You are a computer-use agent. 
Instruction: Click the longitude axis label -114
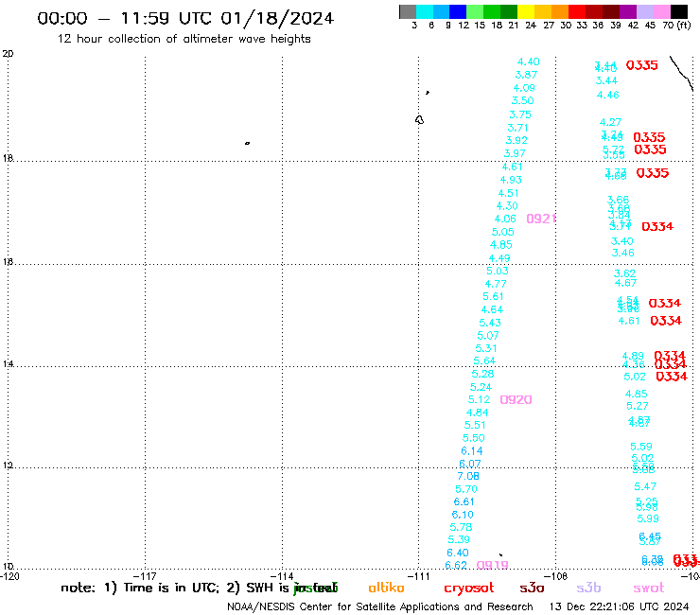coord(282,576)
